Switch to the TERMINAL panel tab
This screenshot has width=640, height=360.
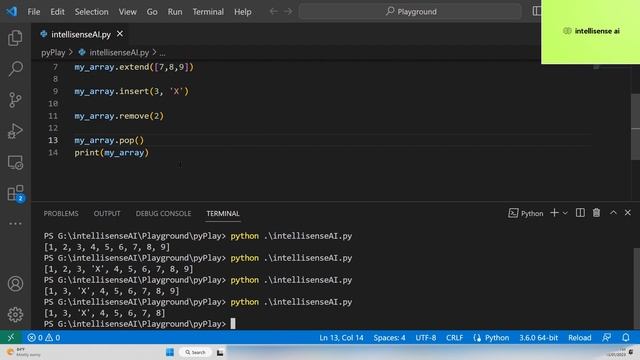[x=223, y=213]
